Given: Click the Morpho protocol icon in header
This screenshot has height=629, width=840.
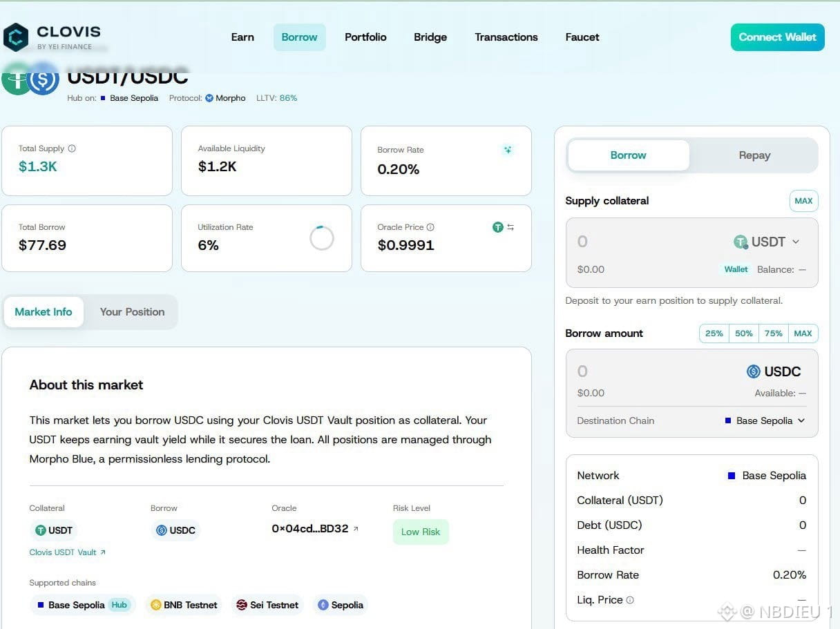Looking at the screenshot, I should click(209, 98).
